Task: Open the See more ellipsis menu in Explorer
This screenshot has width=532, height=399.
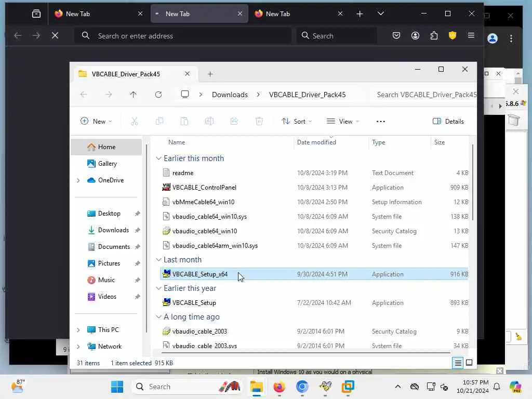Action: (x=381, y=122)
